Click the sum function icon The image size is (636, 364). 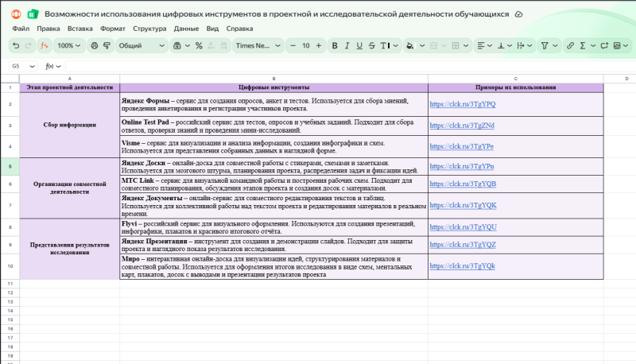[583, 46]
